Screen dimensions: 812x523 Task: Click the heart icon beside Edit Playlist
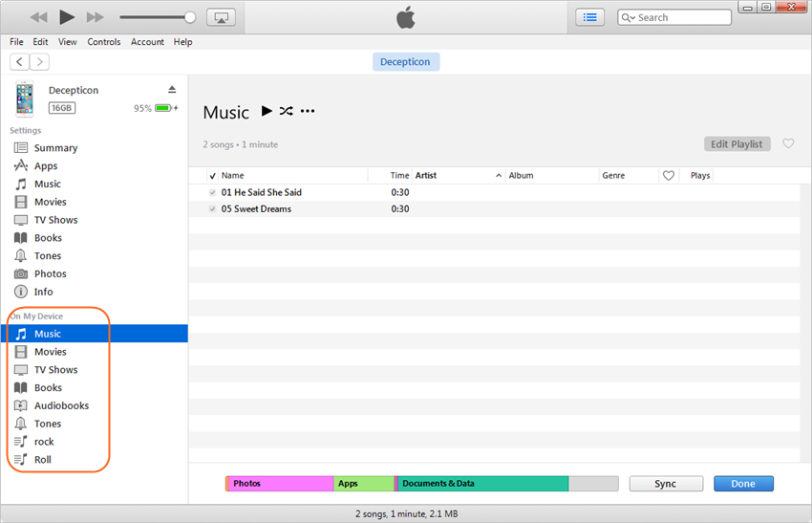coord(788,144)
